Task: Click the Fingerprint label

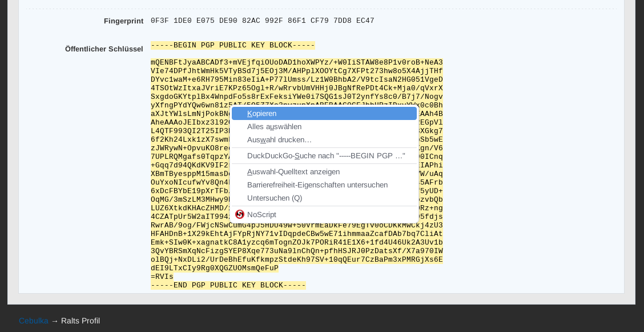Action: (x=123, y=21)
